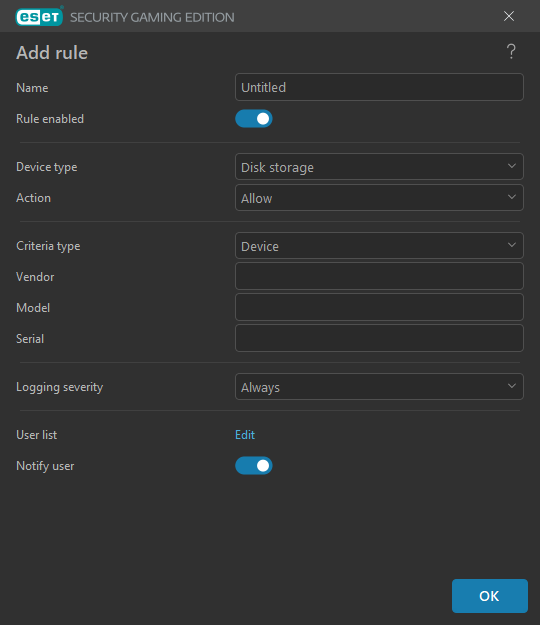Click the SECURITY GAMING EDITION title text
Image resolution: width=540 pixels, height=625 pixels.
click(152, 18)
